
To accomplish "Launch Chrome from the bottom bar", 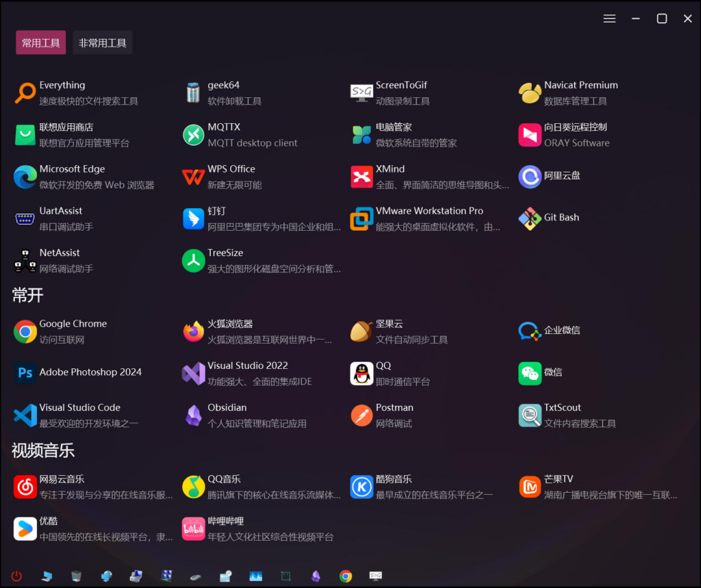I will (x=346, y=576).
